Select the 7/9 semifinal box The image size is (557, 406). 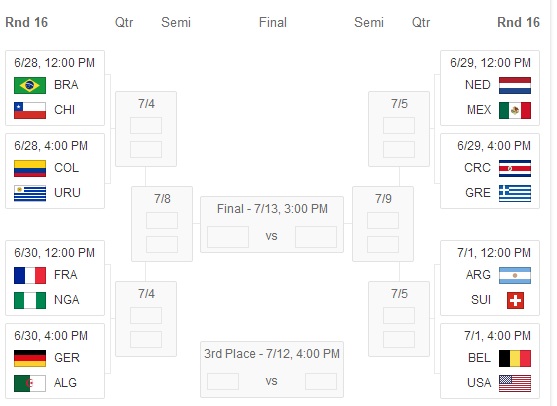(383, 224)
